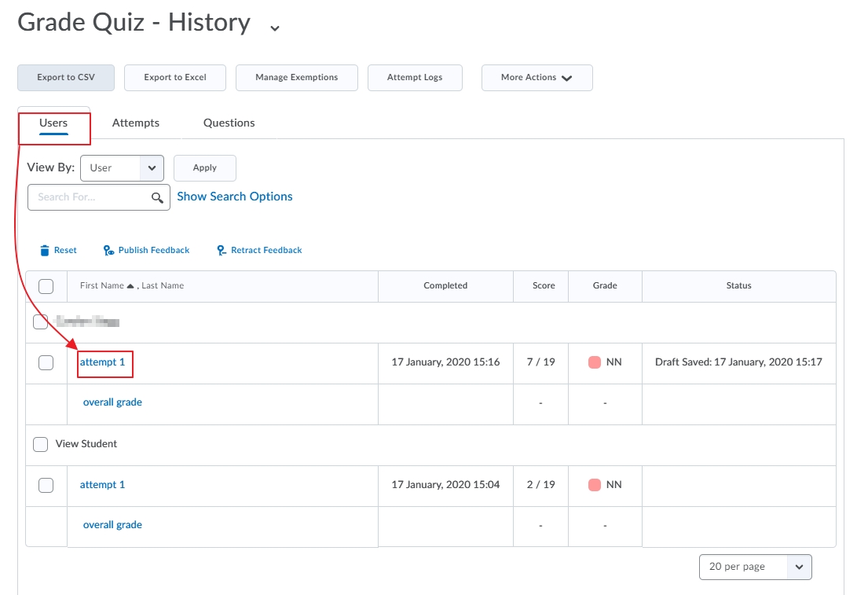Select checkbox for the 2 / 19 attempt
This screenshot has width=868, height=595.
coord(46,485)
